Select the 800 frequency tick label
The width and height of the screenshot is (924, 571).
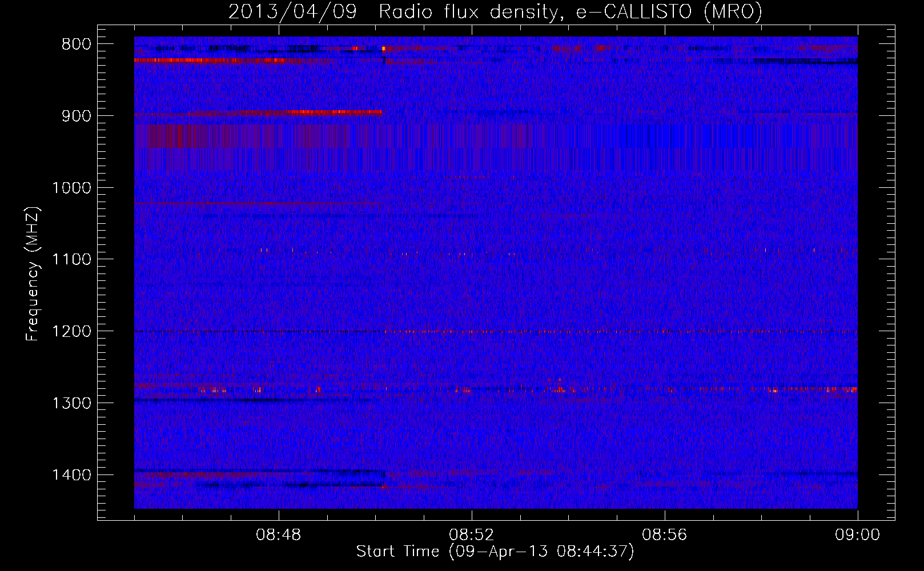pos(77,45)
